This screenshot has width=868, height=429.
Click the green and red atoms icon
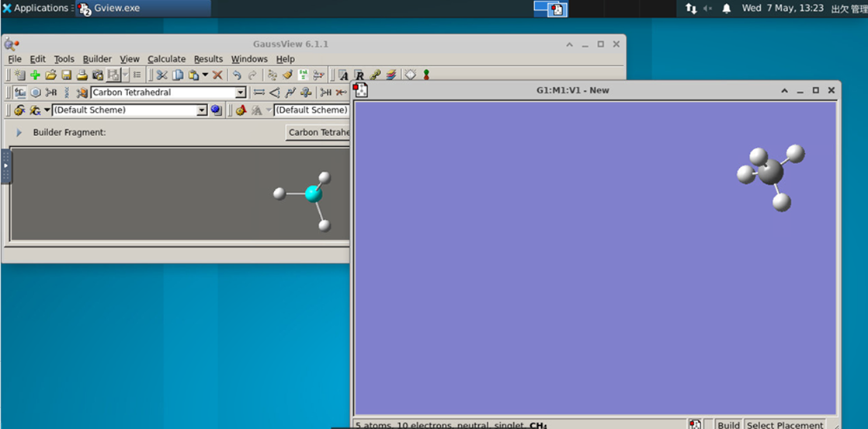[426, 75]
